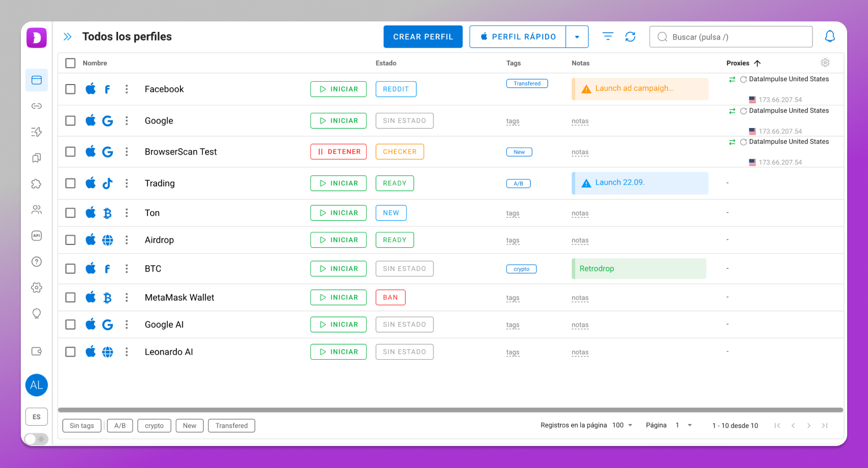Open the Página number dropdown
Image resolution: width=868 pixels, height=468 pixels.
(683, 425)
